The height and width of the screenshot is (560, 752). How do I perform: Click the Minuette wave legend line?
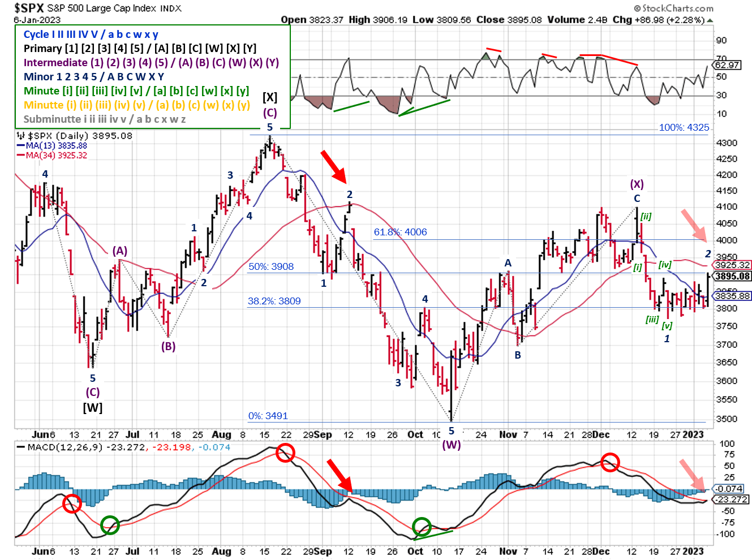click(x=137, y=105)
